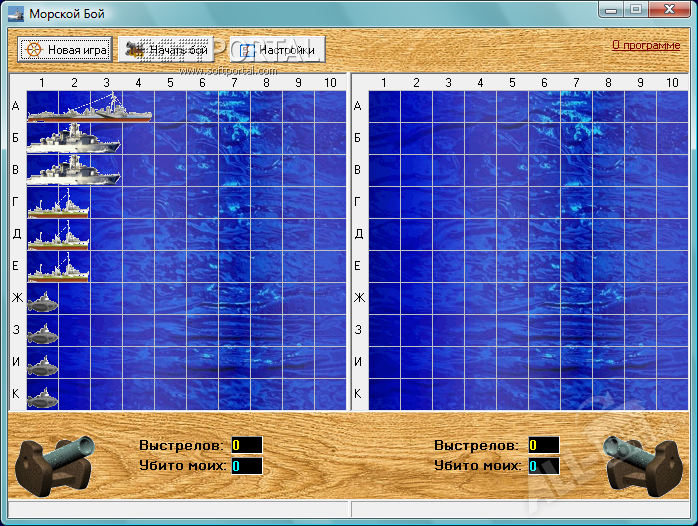Open the О программе link
This screenshot has height=526, width=698.
click(645, 45)
